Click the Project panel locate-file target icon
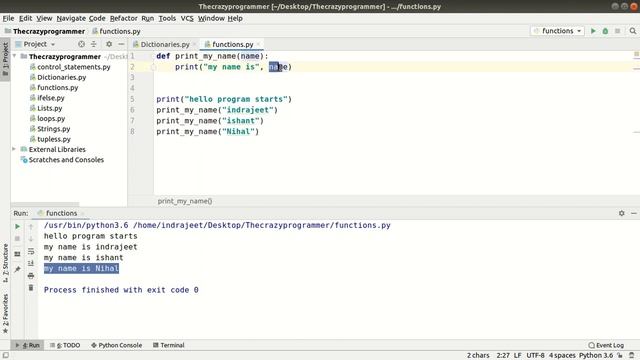This screenshot has width=640, height=360. point(81,44)
